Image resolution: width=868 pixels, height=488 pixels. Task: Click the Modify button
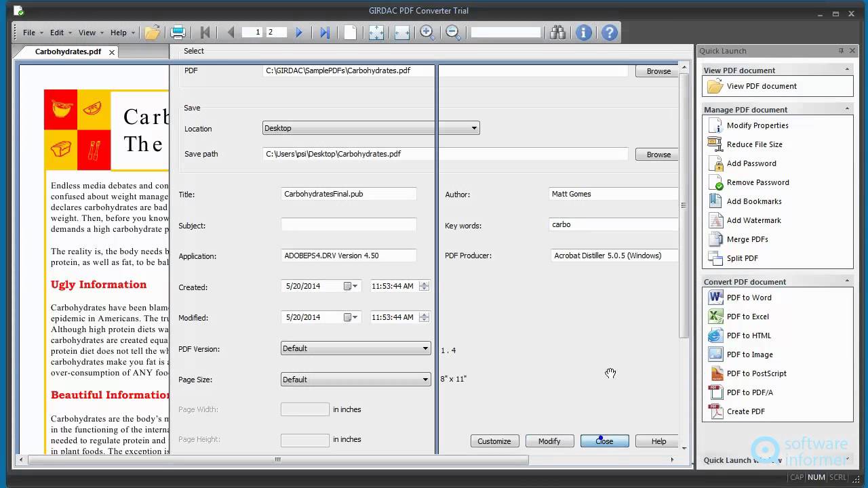coord(549,441)
